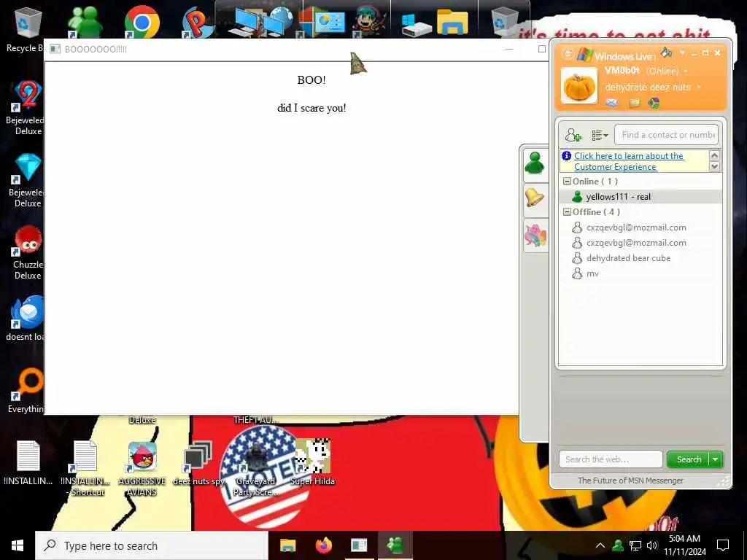
Task: Switch to the BOO app taskbar button
Action: point(359,545)
